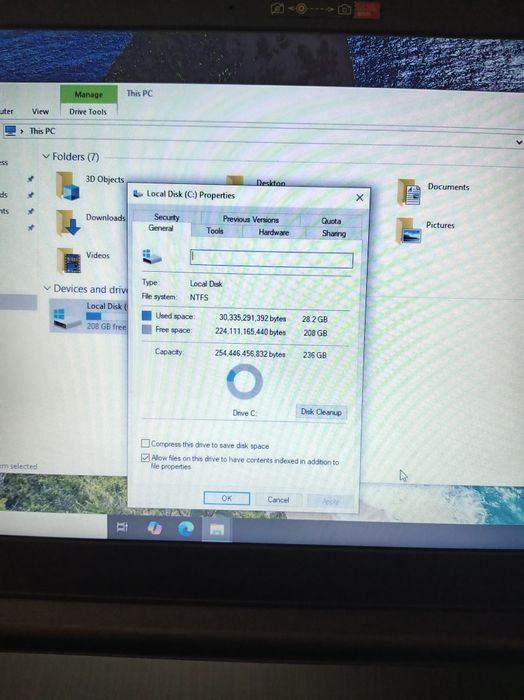
Task: Open the Pictures folder icon
Action: tap(408, 230)
